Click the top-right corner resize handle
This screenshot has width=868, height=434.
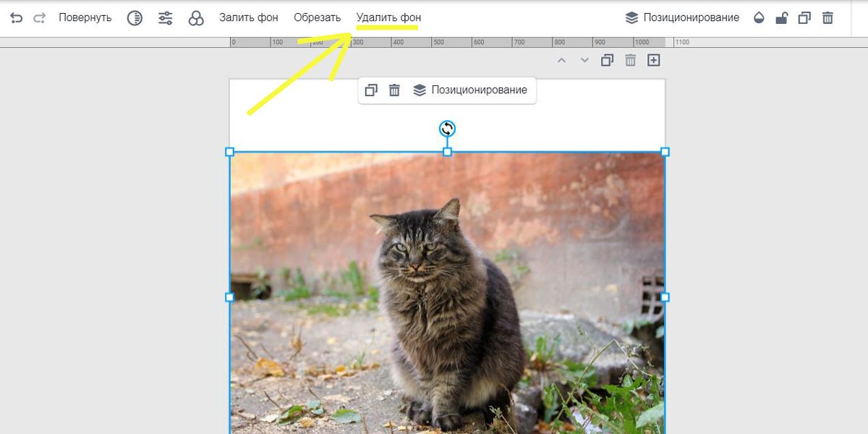665,152
